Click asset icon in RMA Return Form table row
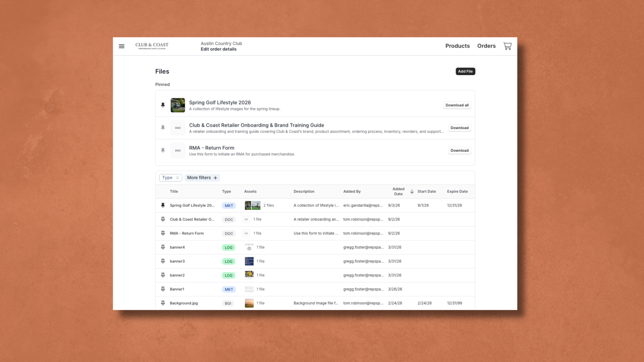Image resolution: width=644 pixels, height=362 pixels. (246, 233)
